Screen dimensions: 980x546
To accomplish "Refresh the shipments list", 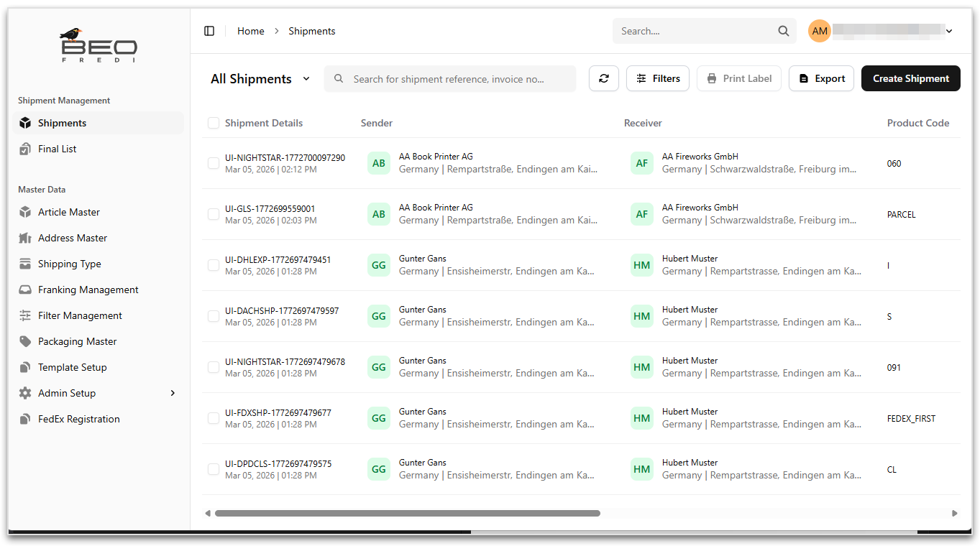I will tap(603, 78).
